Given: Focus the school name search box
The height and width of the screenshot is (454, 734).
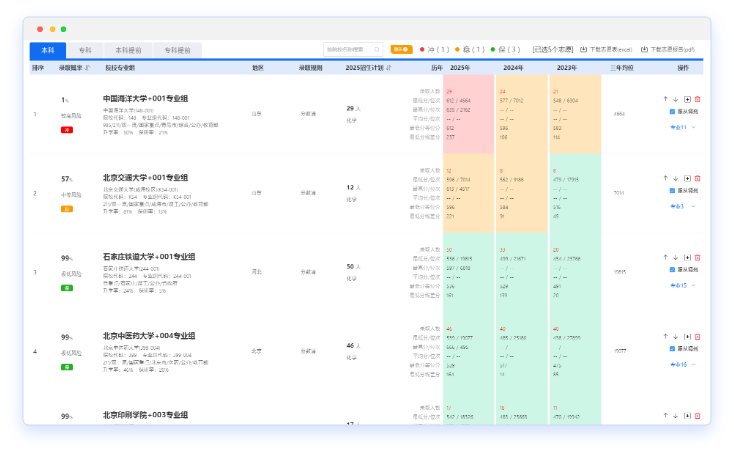Looking at the screenshot, I should pyautogui.click(x=352, y=49).
